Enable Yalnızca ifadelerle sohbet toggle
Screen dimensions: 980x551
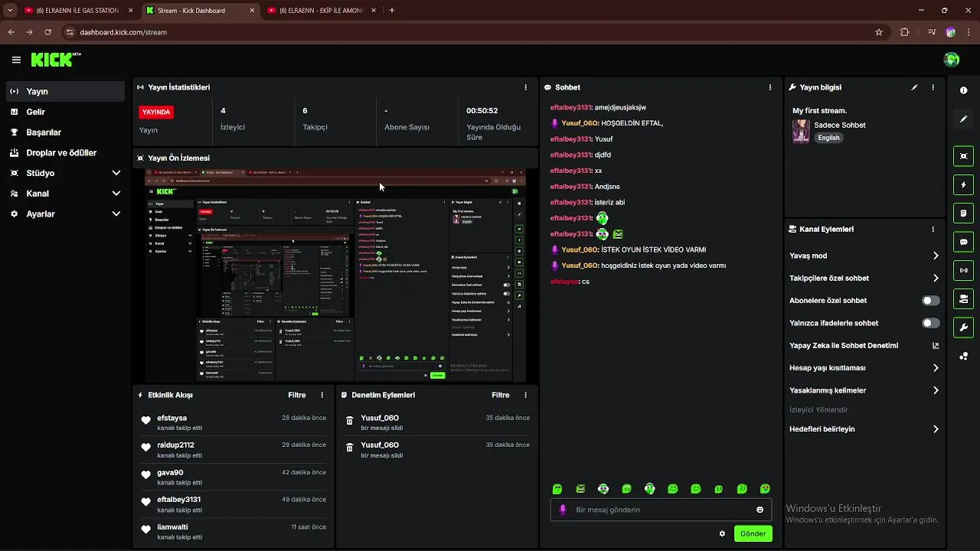pyautogui.click(x=931, y=323)
